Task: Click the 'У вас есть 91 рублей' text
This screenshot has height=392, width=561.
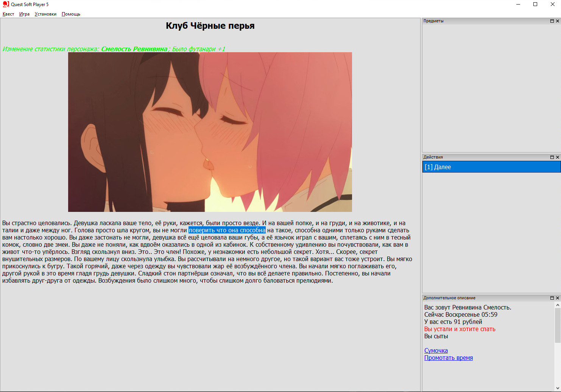Action: [x=453, y=322]
